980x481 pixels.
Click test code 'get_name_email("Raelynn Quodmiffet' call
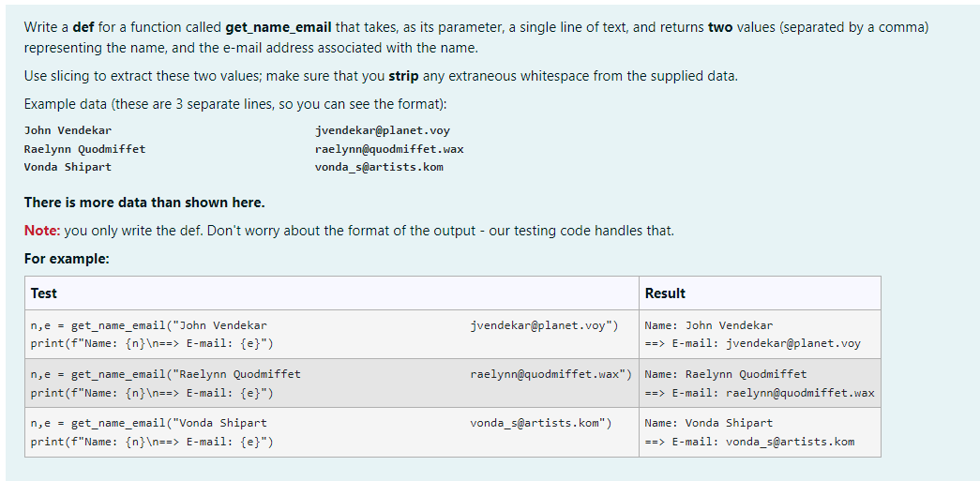pos(186,374)
